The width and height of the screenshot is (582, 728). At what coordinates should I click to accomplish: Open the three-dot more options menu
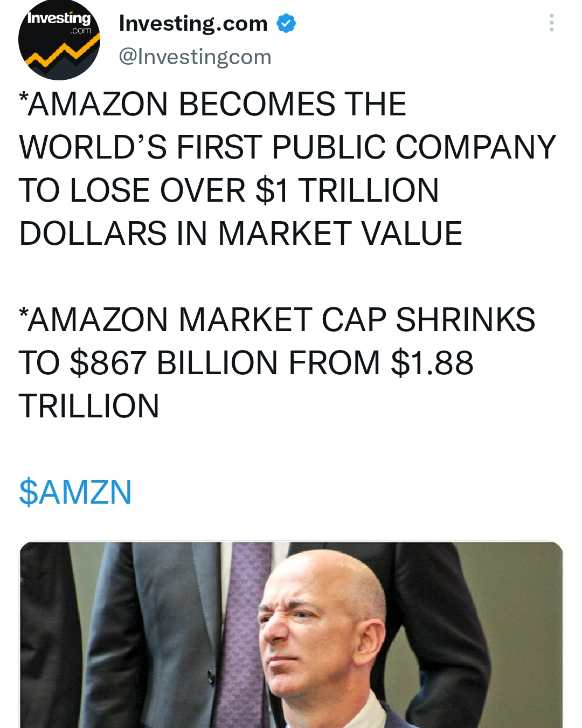pyautogui.click(x=551, y=23)
